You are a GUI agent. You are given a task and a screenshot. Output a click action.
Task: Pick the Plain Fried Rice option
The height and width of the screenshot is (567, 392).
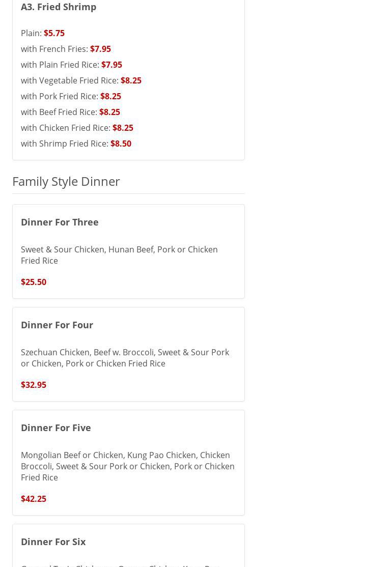pyautogui.click(x=71, y=65)
